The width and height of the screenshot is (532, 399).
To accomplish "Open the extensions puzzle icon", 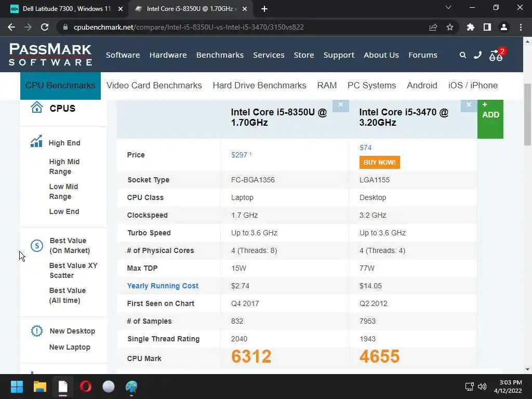I will pos(471,27).
